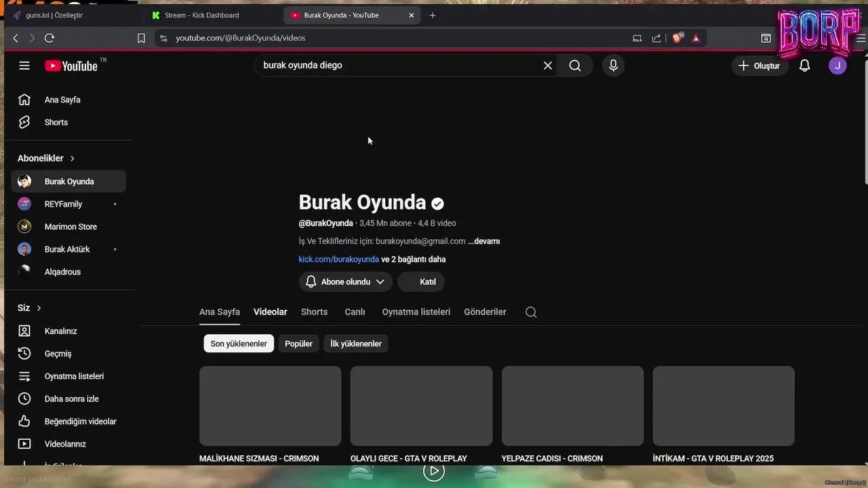Open the OLAYLI GECE - GTA V ROLEPLAY thumbnail
The height and width of the screenshot is (488, 868).
click(x=421, y=406)
